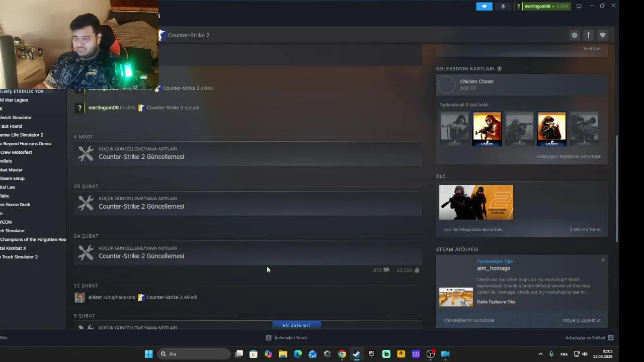
Task: Select Champions of the Forgotten Rea in library list
Action: tap(33, 239)
